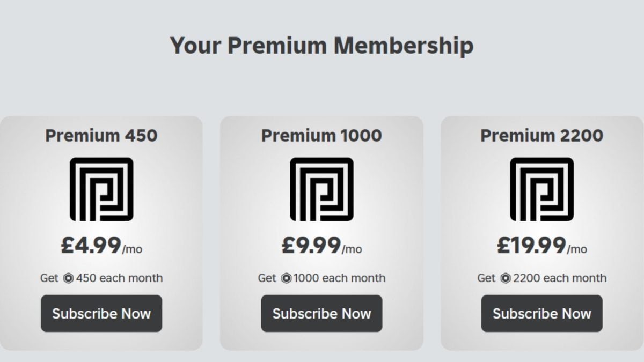The height and width of the screenshot is (362, 644).
Task: Subscribe to the Premium 1000 plan
Action: tap(321, 314)
